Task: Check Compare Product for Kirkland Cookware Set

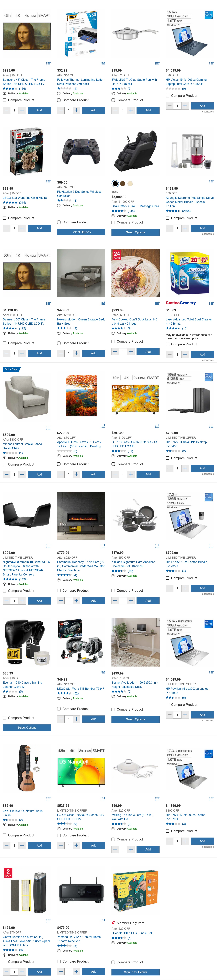Action: [113, 590]
